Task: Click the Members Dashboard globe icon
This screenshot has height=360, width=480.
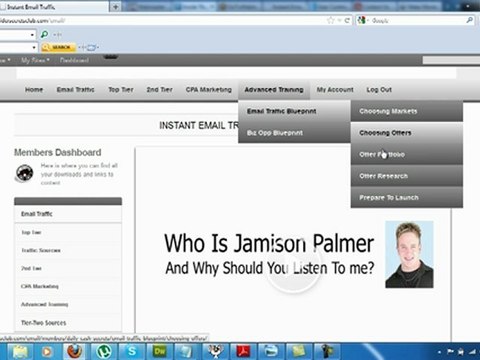Action: pos(25,173)
